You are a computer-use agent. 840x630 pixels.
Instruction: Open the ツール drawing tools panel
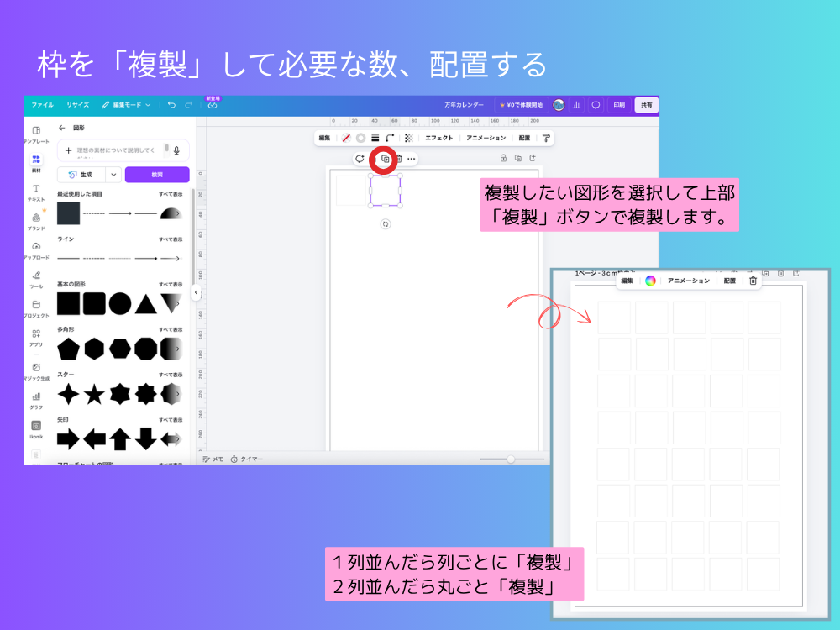tap(36, 279)
